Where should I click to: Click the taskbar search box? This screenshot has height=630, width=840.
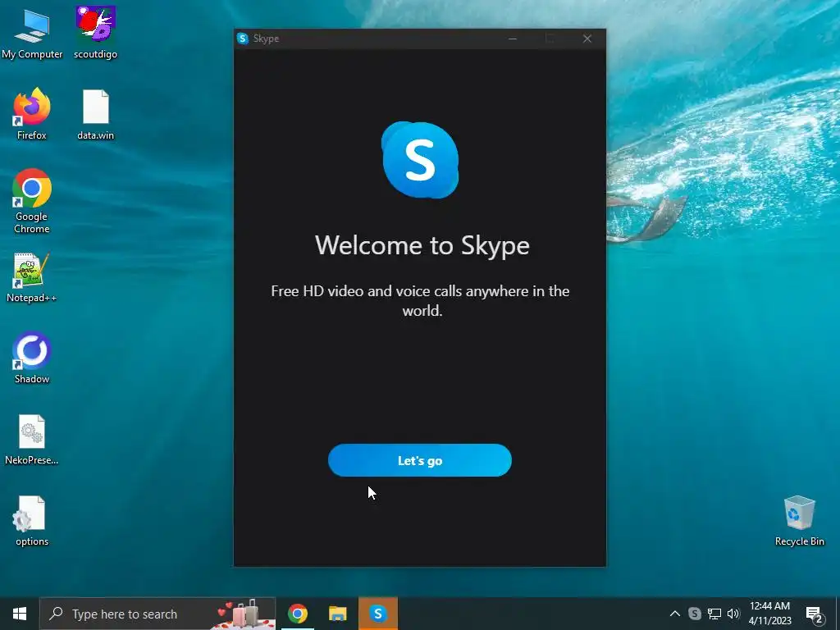(x=157, y=614)
